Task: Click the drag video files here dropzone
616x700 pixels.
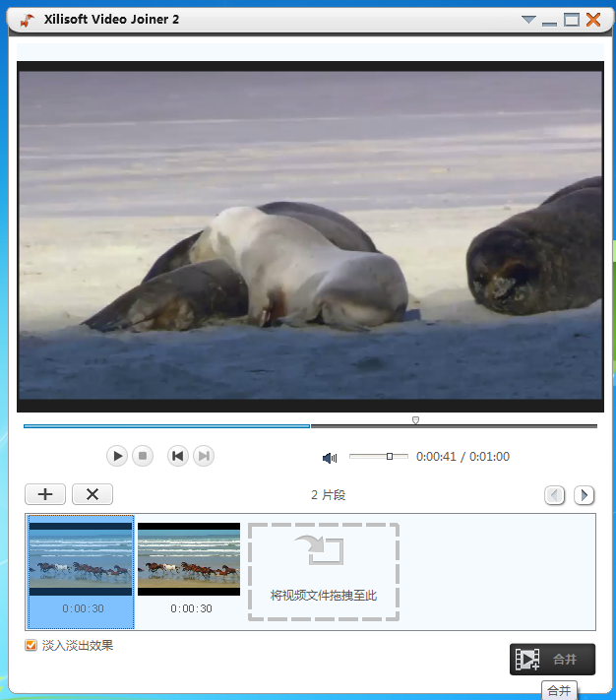Action: click(x=324, y=572)
